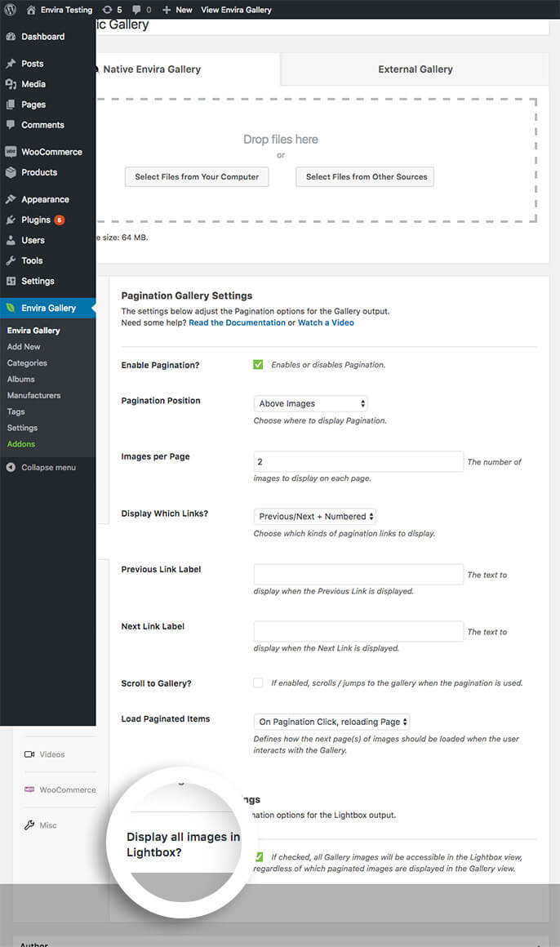Click the Posts pin icon in sidebar

[11, 64]
